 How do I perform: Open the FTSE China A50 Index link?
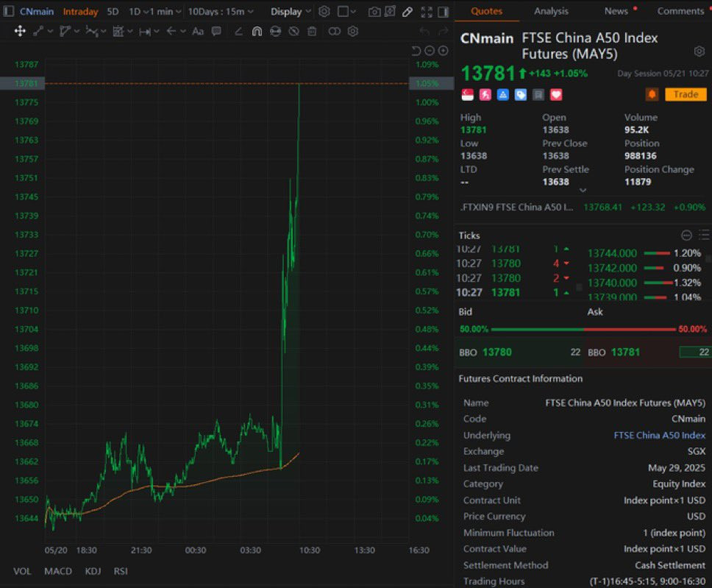click(659, 436)
